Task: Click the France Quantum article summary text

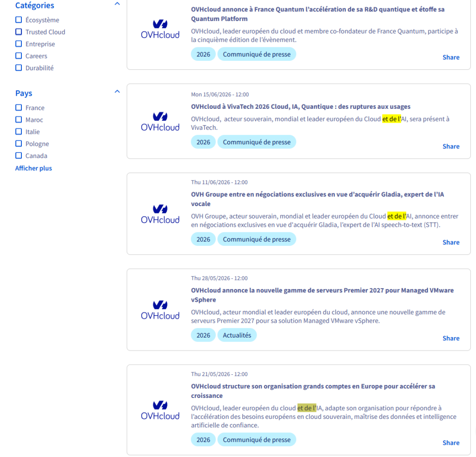Action: 324,35
